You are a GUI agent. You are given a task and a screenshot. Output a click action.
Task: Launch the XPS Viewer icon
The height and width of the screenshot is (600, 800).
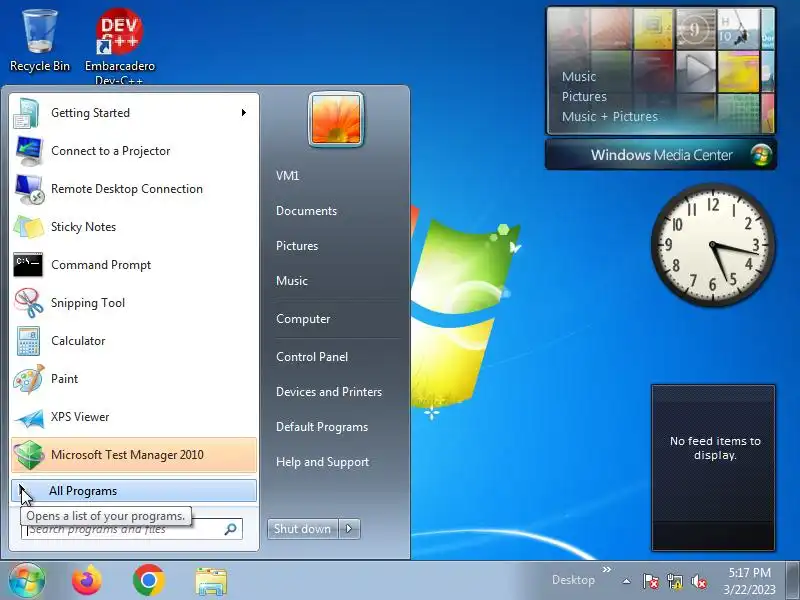coord(29,418)
